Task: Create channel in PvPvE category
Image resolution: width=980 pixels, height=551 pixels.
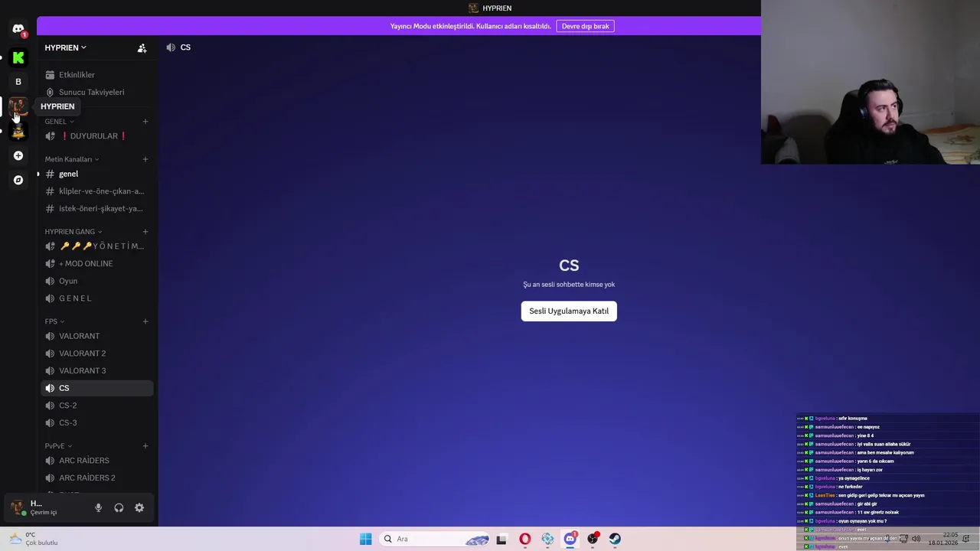Action: tap(145, 446)
